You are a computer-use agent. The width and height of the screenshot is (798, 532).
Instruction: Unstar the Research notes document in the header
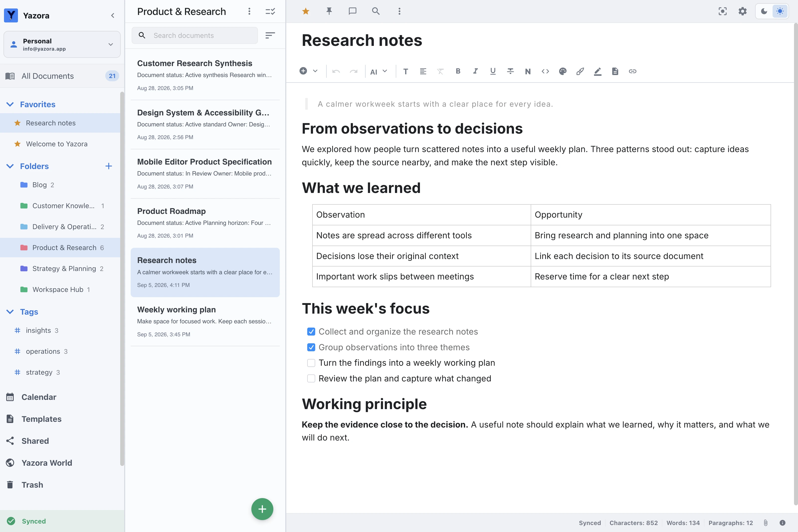tap(305, 11)
